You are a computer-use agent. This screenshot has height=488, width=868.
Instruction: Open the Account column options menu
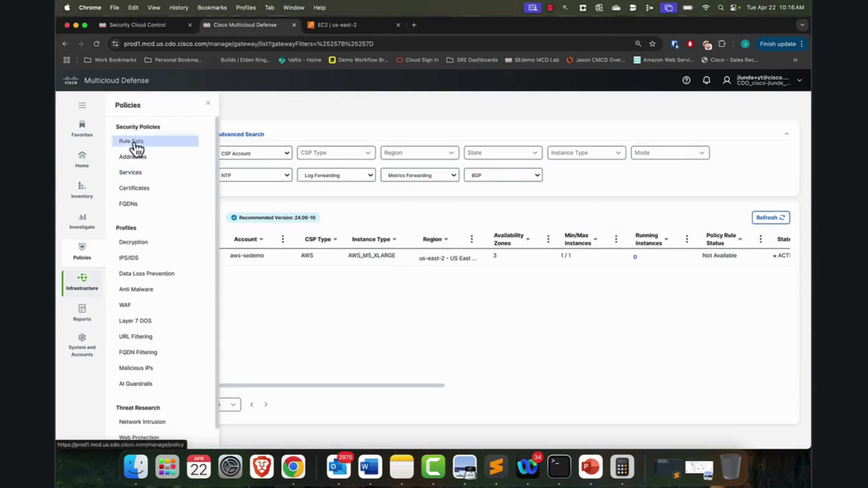coord(283,239)
